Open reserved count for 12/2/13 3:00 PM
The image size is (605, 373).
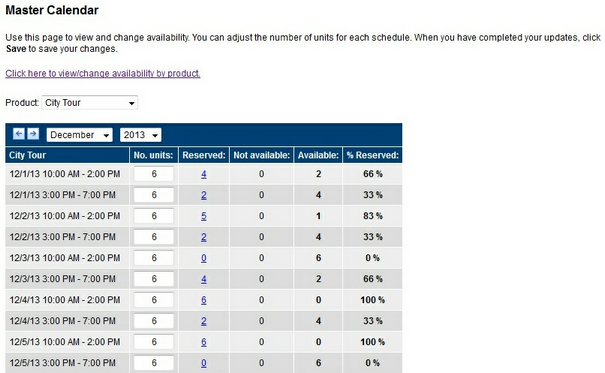[203, 237]
